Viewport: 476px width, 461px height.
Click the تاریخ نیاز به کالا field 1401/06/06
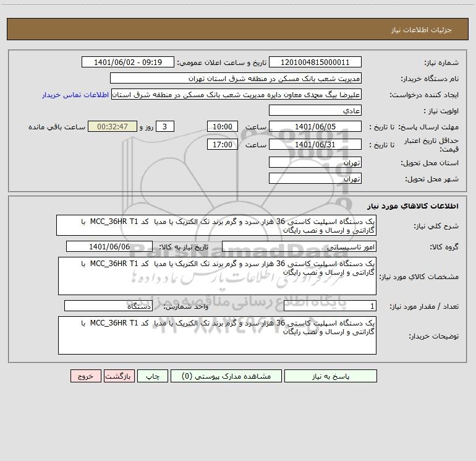tap(109, 246)
